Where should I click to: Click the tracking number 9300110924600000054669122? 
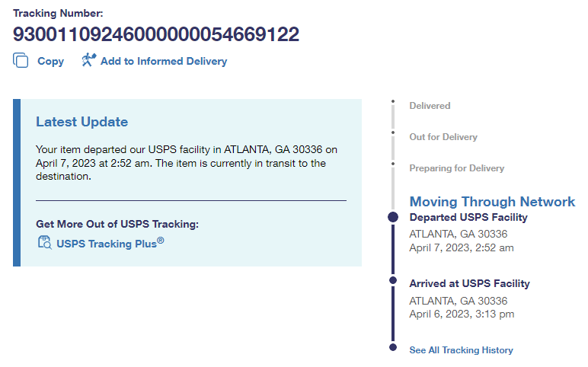click(x=156, y=34)
